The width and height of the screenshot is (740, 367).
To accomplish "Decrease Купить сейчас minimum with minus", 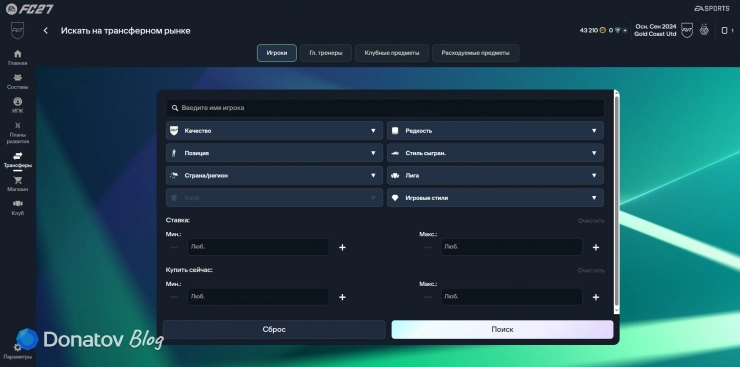I will [x=175, y=297].
